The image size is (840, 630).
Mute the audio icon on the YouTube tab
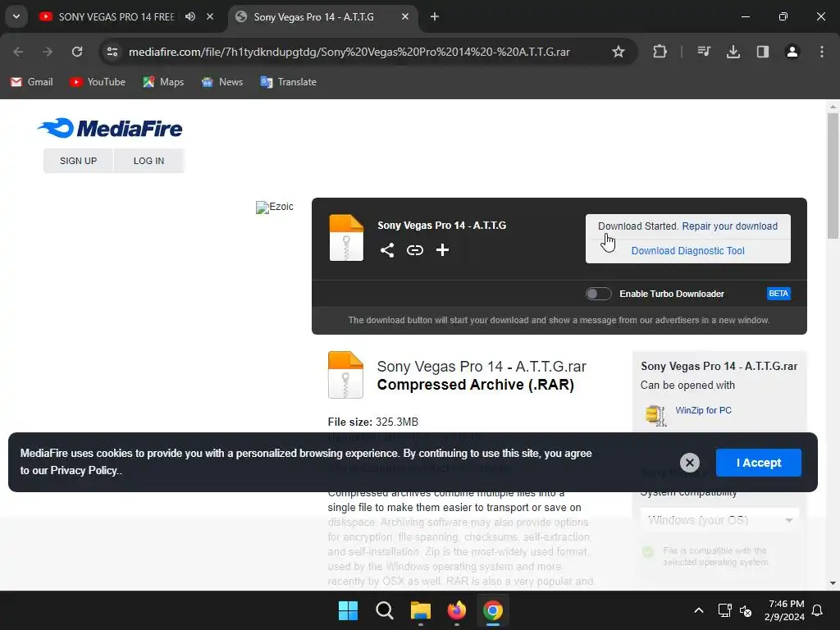pos(190,16)
